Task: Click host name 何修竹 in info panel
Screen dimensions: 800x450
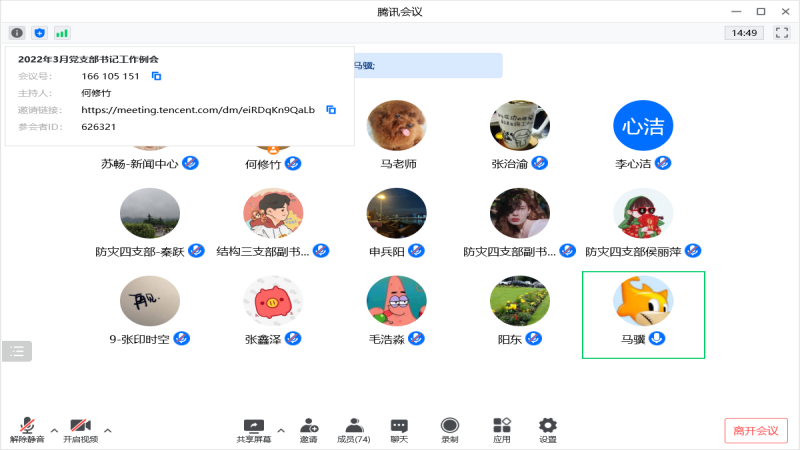Action: pos(96,93)
